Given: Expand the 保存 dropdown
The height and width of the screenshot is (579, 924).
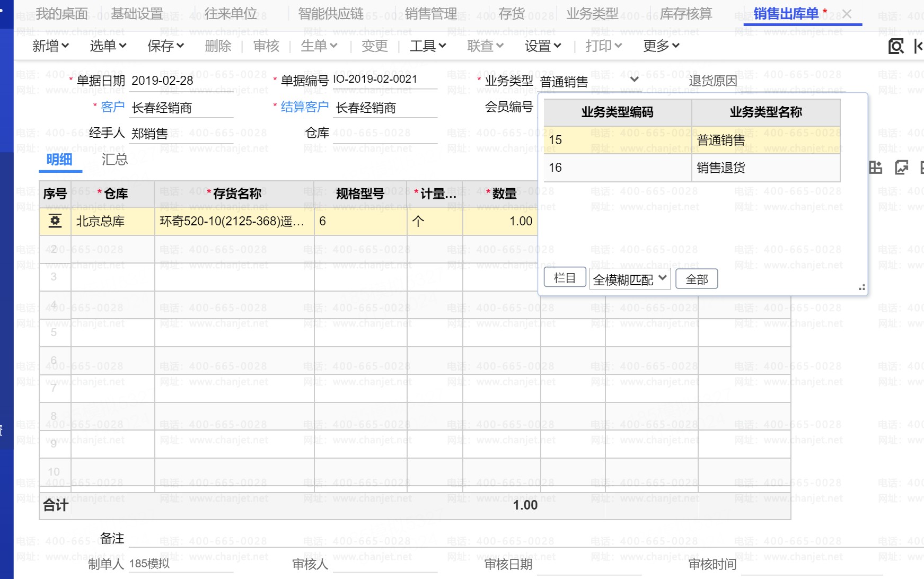Looking at the screenshot, I should tap(165, 46).
